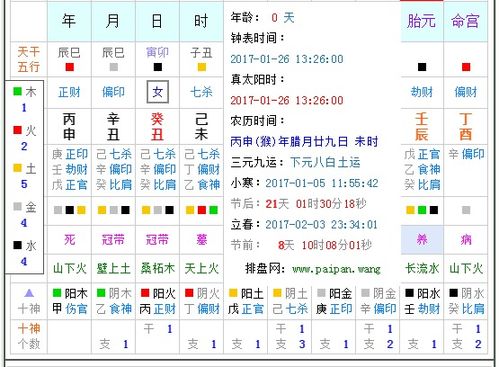Click the green square beside 阳木
This screenshot has width=499, height=367.
[57, 293]
